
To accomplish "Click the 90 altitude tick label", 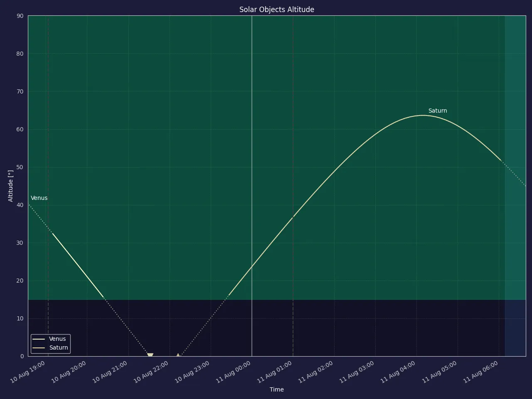I will (20, 16).
